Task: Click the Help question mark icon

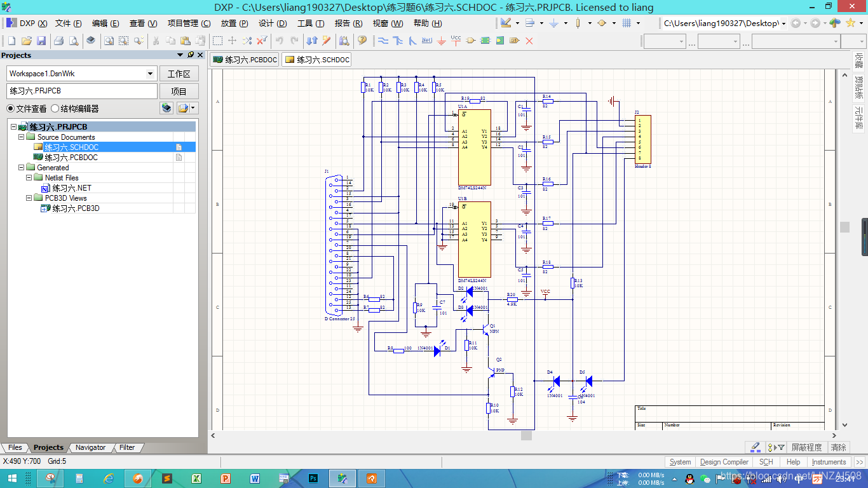Action: (362, 41)
